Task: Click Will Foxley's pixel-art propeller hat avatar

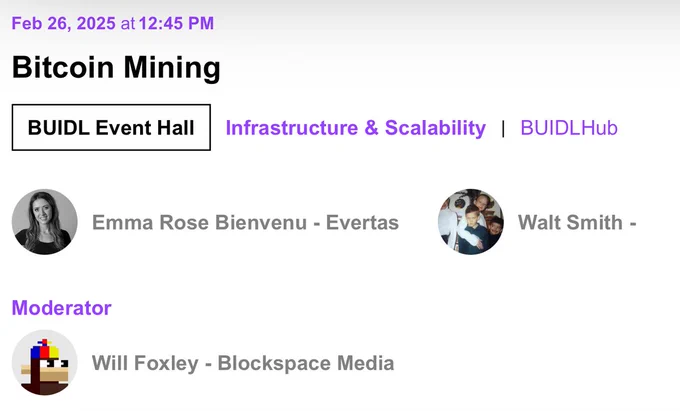Action: point(45,362)
